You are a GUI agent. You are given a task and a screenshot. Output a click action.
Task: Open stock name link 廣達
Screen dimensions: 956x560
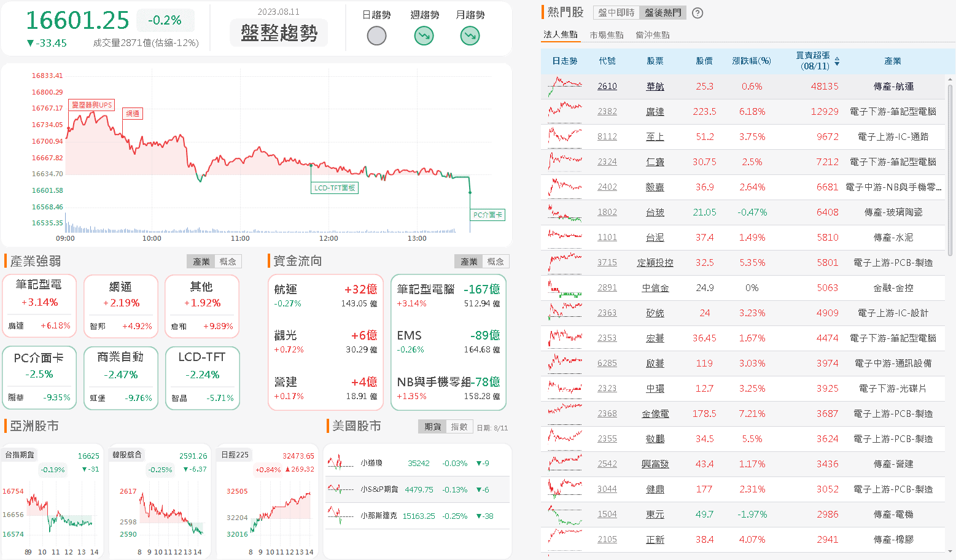pyautogui.click(x=655, y=112)
